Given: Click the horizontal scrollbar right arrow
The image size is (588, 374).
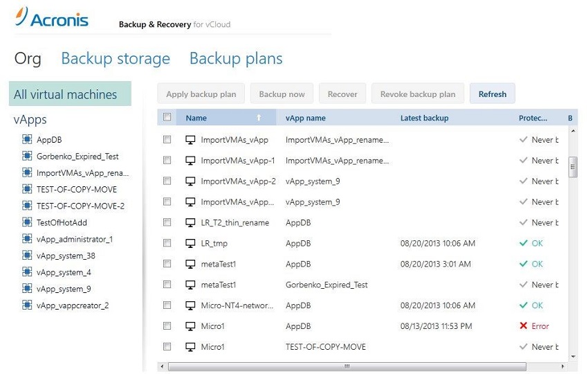Looking at the screenshot, I should 563,366.
